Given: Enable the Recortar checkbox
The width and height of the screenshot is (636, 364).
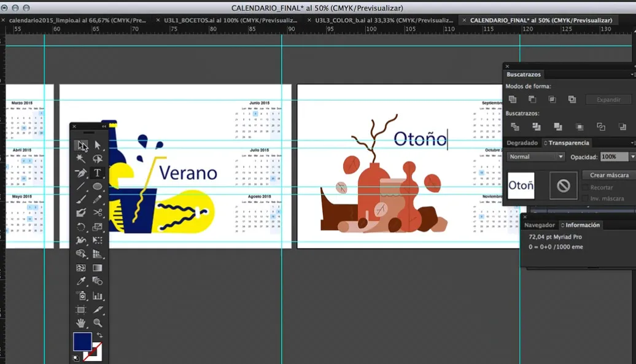Looking at the screenshot, I should point(584,188).
